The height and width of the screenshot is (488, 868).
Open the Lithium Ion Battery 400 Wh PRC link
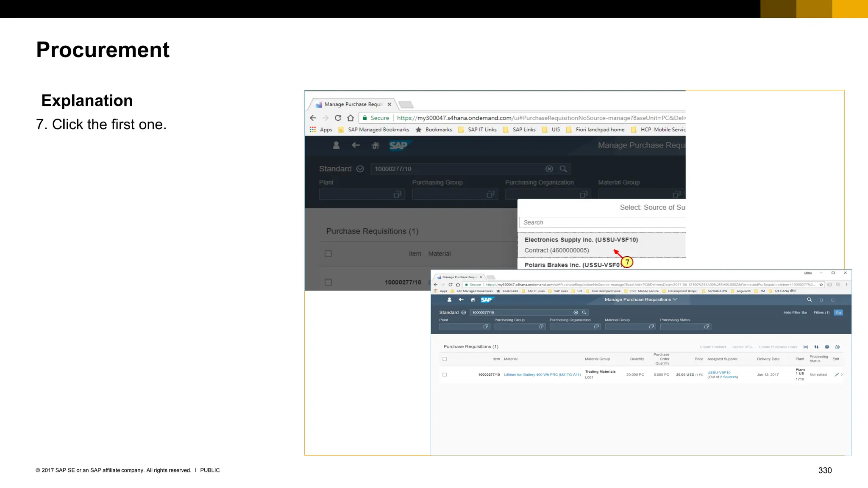542,374
